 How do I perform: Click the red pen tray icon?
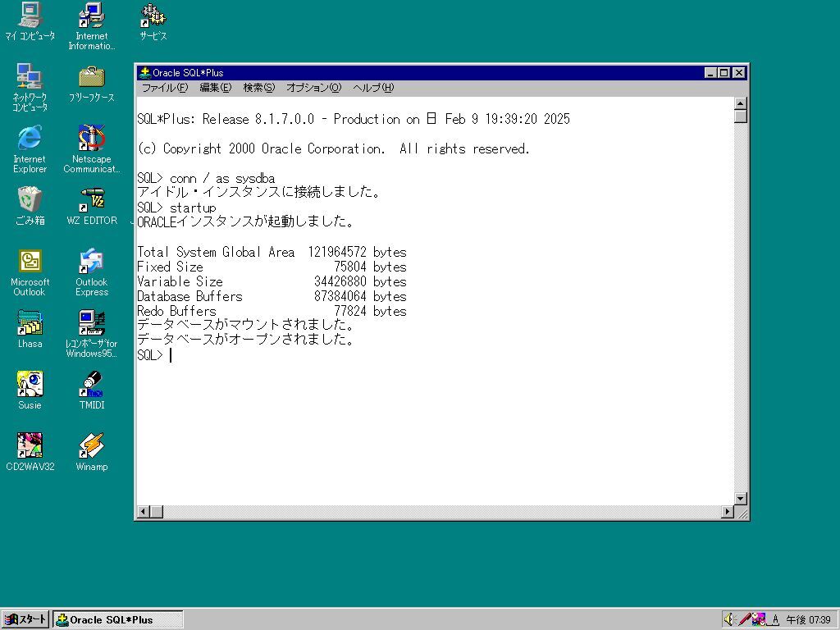pos(744,619)
